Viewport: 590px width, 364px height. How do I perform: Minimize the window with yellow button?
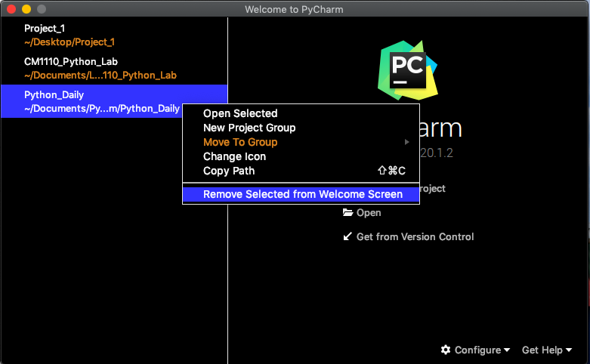pyautogui.click(x=26, y=9)
